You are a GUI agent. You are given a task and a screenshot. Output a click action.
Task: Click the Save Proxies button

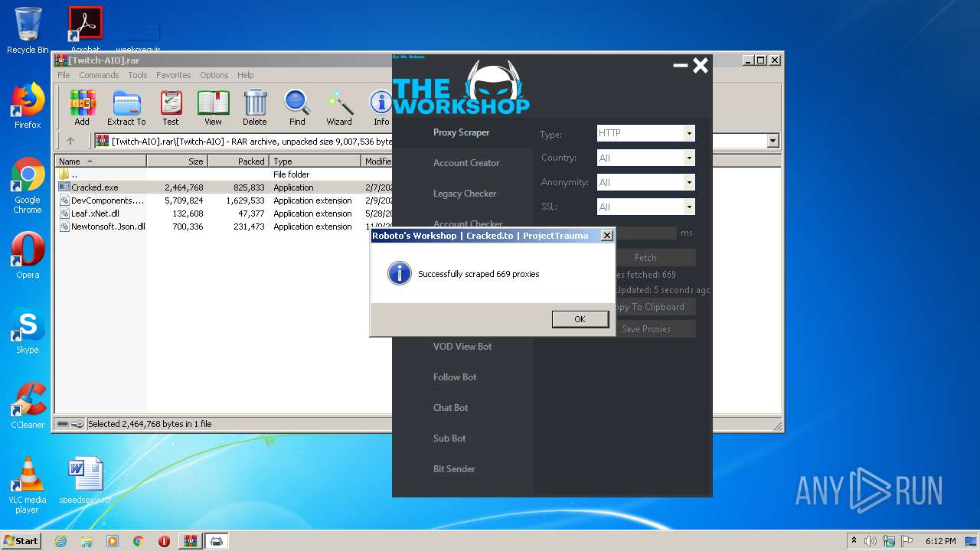(655, 329)
